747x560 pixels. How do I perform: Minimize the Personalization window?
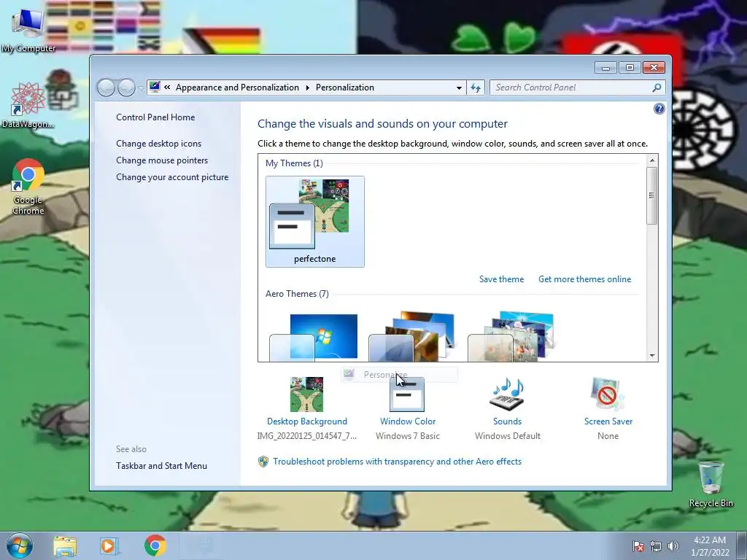605,68
